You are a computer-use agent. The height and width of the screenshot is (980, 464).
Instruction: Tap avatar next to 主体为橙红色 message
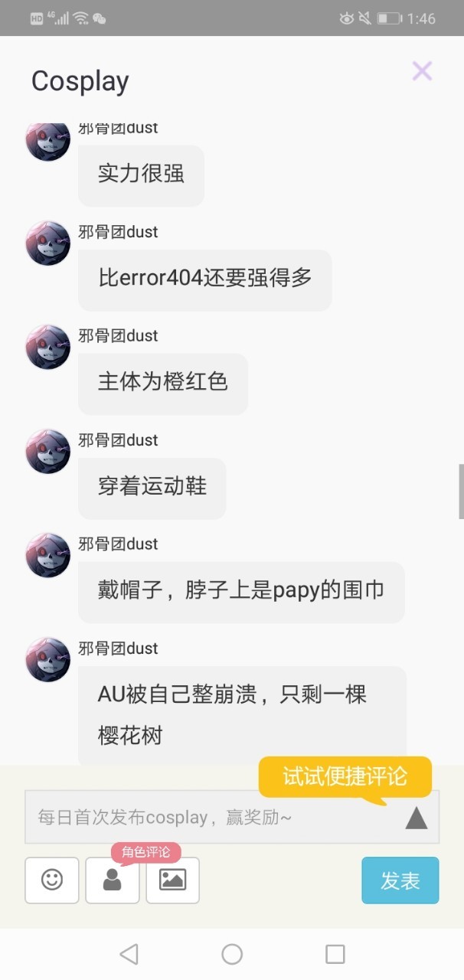point(48,348)
